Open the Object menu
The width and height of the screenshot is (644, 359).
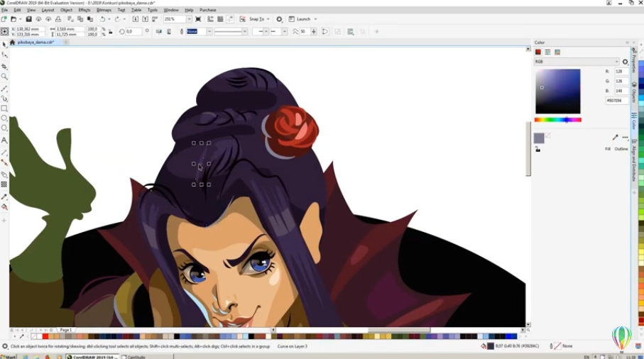point(66,10)
